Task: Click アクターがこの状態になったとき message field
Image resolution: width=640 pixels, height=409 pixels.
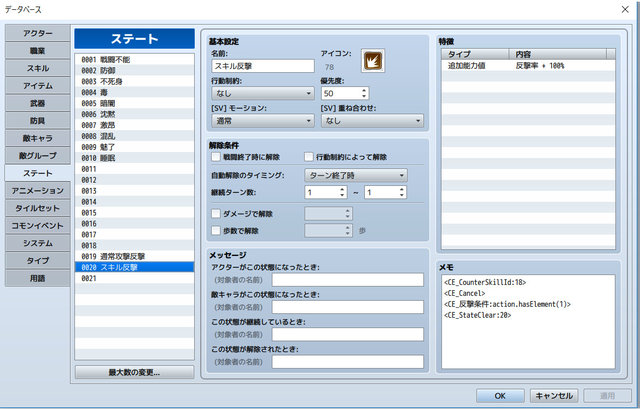Action: (x=348, y=280)
